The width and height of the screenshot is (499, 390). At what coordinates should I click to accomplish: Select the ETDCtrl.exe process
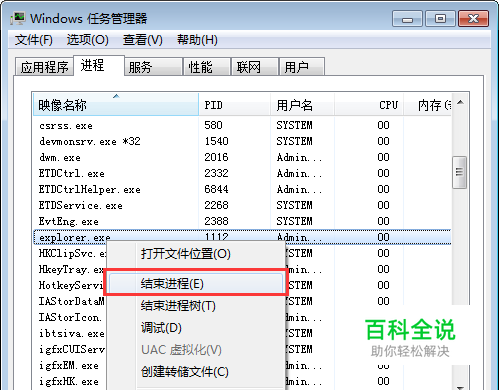coord(242,173)
